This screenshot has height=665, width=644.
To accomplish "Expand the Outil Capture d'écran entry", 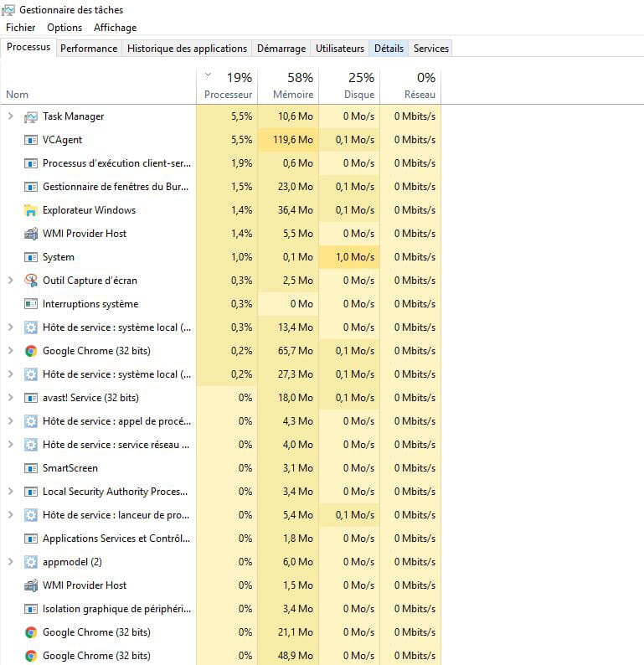I will tap(10, 281).
